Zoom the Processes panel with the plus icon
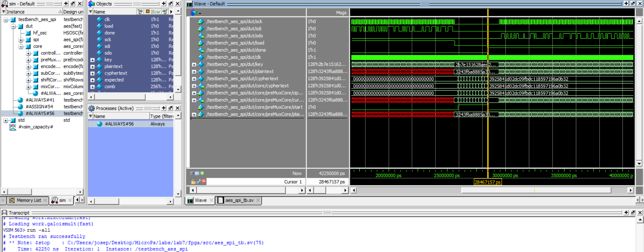The image size is (644, 252). coord(164,108)
